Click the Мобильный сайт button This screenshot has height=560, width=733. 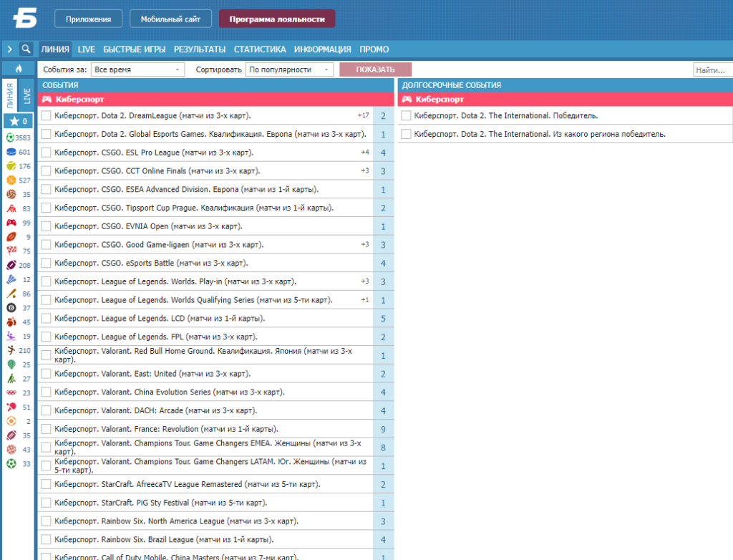pos(170,19)
